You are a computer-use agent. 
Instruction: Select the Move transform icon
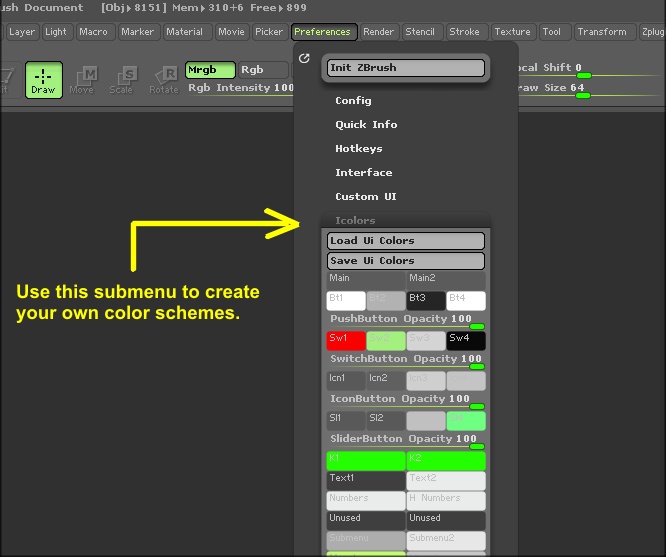(x=82, y=80)
